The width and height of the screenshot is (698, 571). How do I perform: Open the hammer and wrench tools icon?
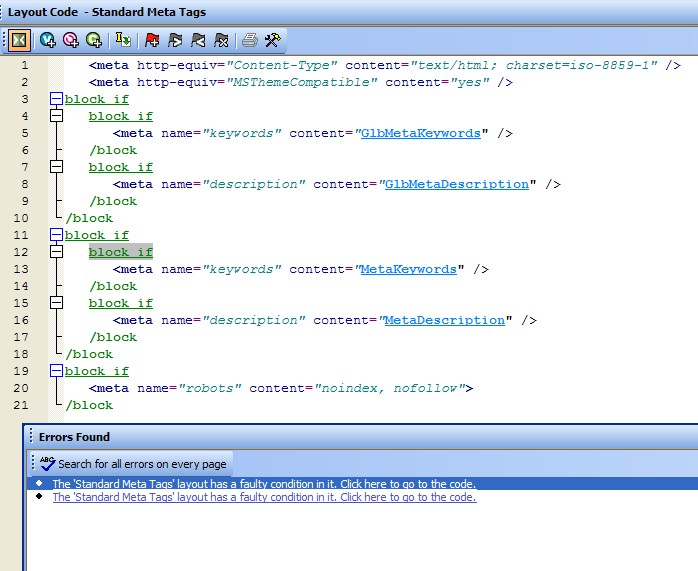tap(272, 40)
